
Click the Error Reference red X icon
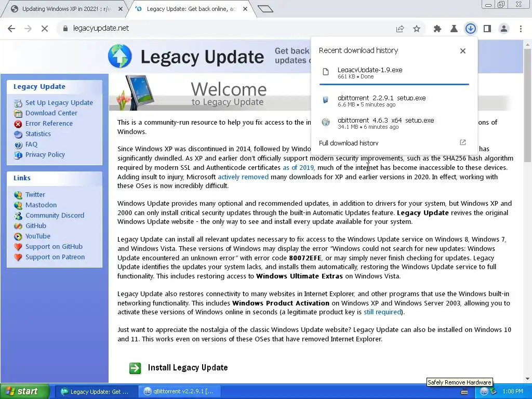tap(18, 124)
